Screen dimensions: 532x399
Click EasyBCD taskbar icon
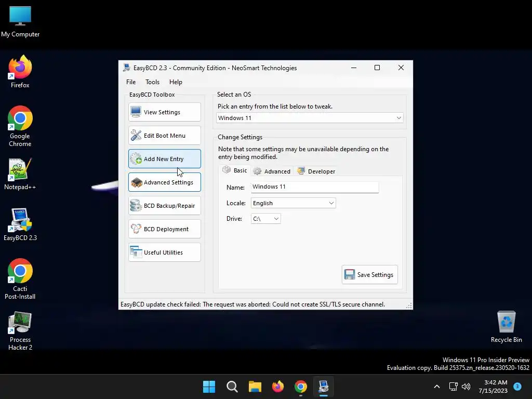[324, 387]
